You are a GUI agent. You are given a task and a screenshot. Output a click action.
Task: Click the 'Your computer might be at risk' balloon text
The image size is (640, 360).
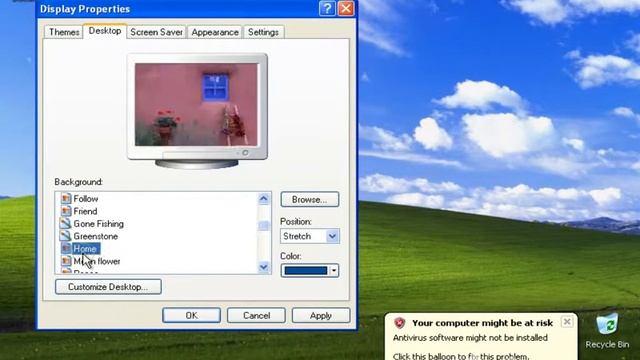coord(482,323)
